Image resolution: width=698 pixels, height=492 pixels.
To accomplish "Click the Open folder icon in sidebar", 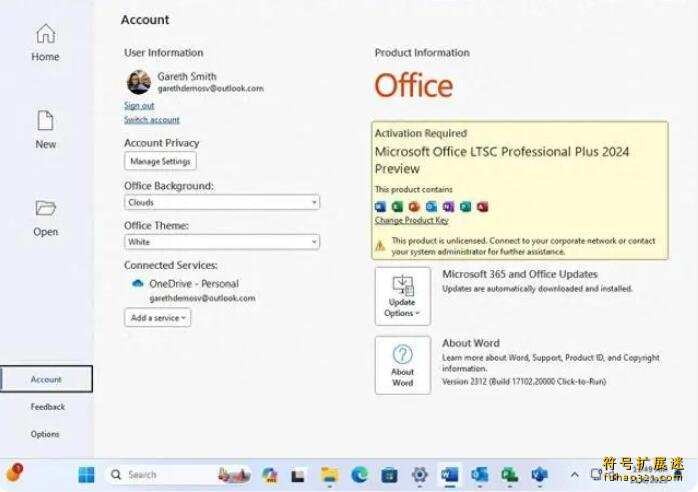I will coord(45,208).
